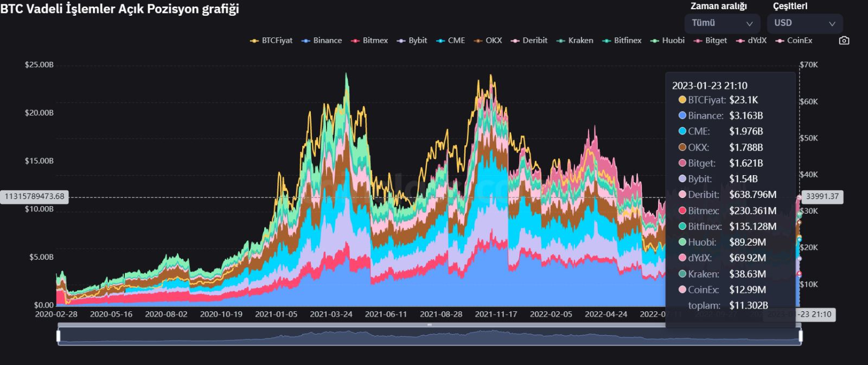Click the $40K price axis label
The image size is (868, 365).
808,174
